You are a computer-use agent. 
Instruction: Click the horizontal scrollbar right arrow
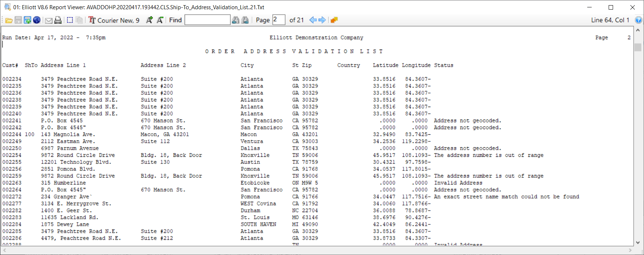(630, 250)
